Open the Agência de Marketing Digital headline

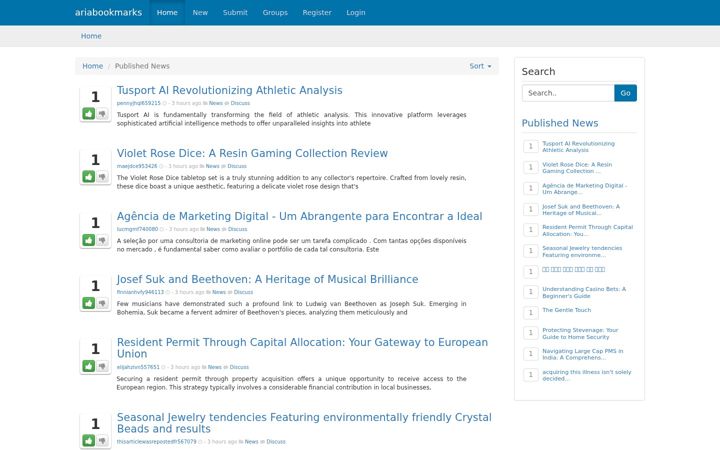[x=299, y=216]
